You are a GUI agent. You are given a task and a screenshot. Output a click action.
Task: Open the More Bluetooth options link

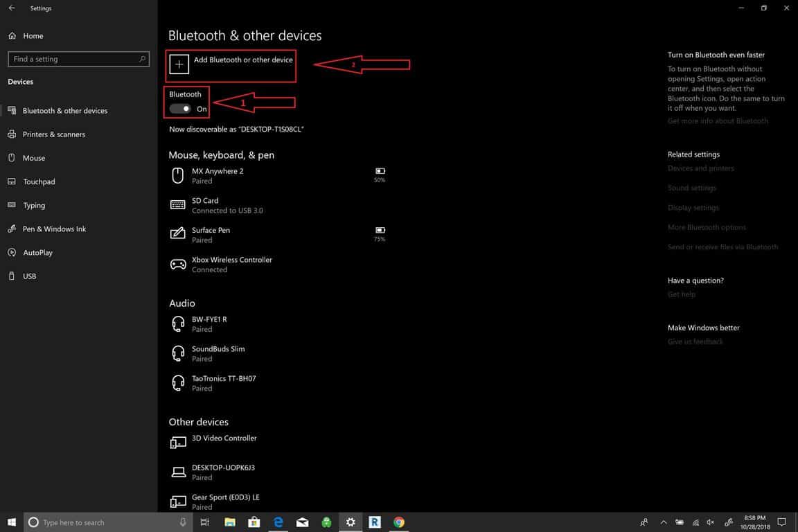coord(707,227)
